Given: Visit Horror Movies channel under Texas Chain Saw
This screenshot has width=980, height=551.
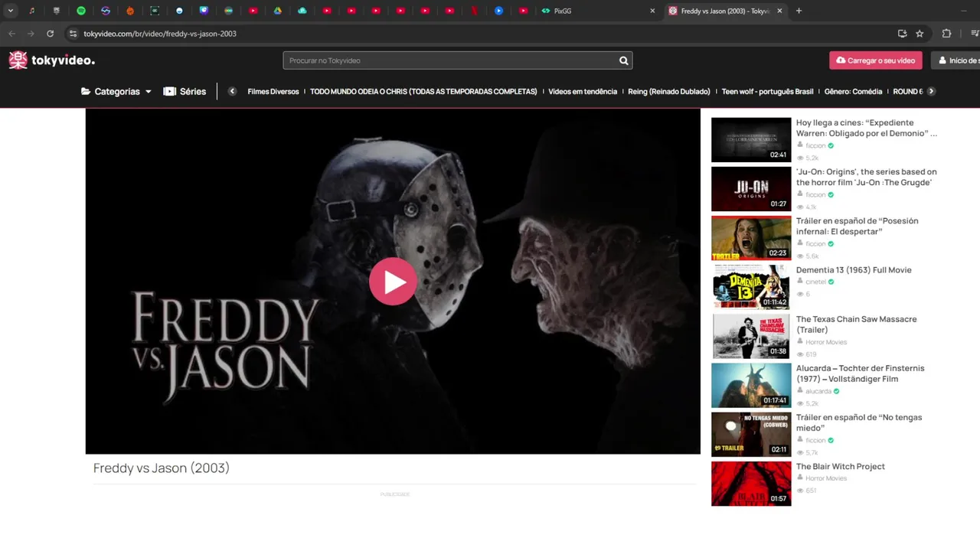Looking at the screenshot, I should pyautogui.click(x=826, y=342).
